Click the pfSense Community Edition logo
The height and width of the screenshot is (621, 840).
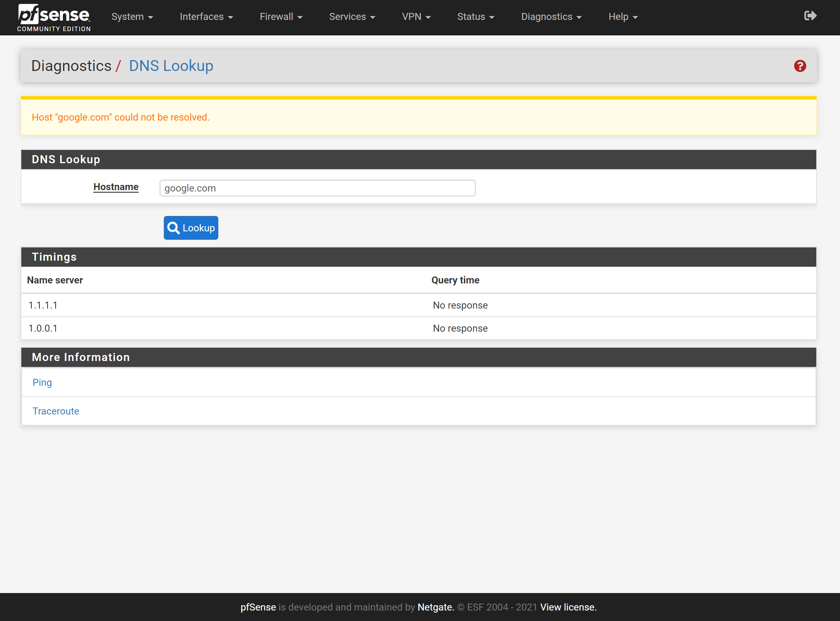coord(54,17)
